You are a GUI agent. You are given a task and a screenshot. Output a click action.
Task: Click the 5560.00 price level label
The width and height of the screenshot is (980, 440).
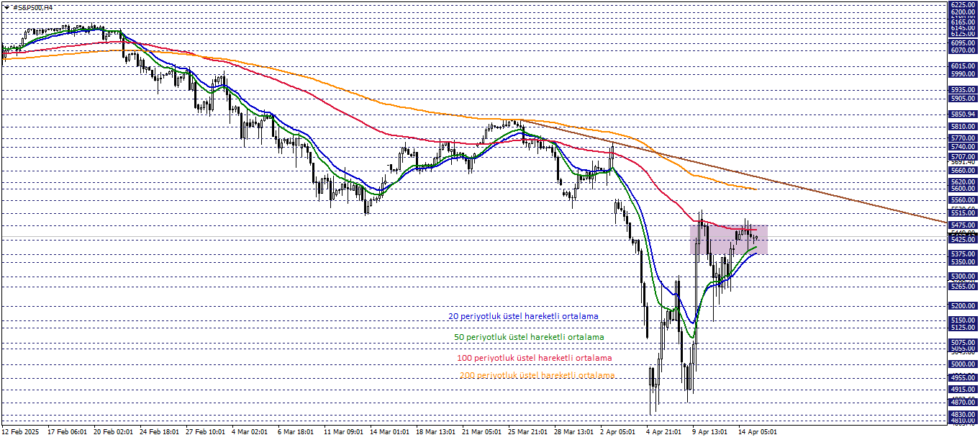(x=963, y=200)
